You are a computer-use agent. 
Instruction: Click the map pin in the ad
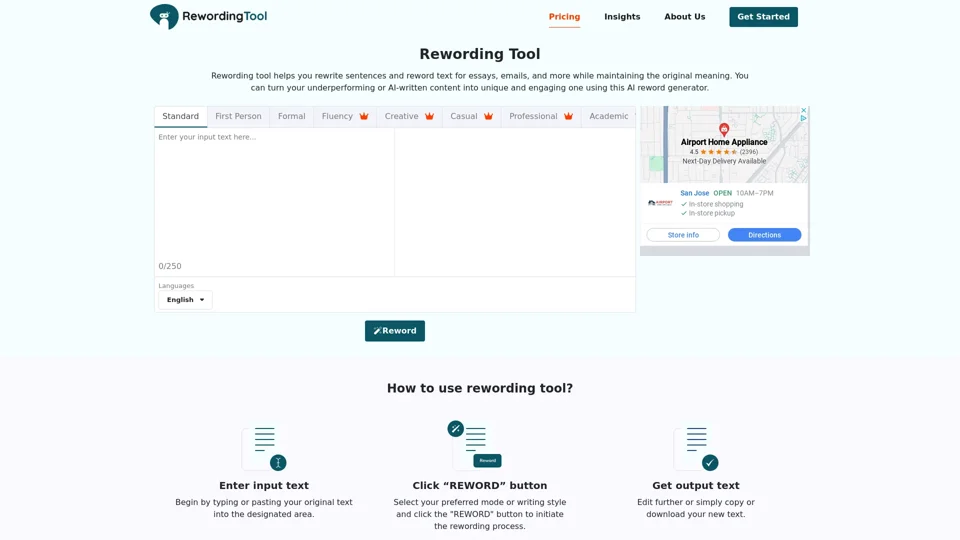724,129
